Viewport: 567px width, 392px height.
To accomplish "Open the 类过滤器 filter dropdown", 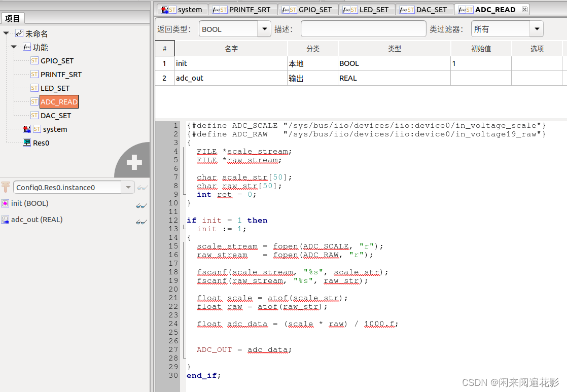I will 536,29.
